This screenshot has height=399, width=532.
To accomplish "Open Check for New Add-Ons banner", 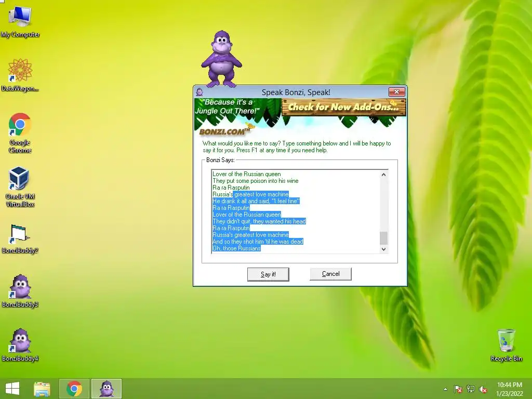I will [x=344, y=107].
